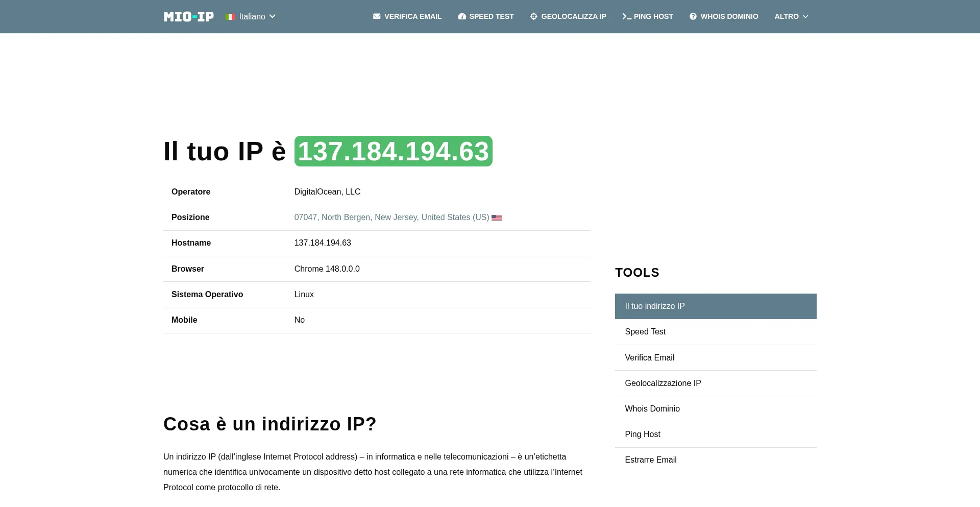Click the green IP address badge 137.184.194.63
The width and height of the screenshot is (980, 507).
(x=394, y=151)
